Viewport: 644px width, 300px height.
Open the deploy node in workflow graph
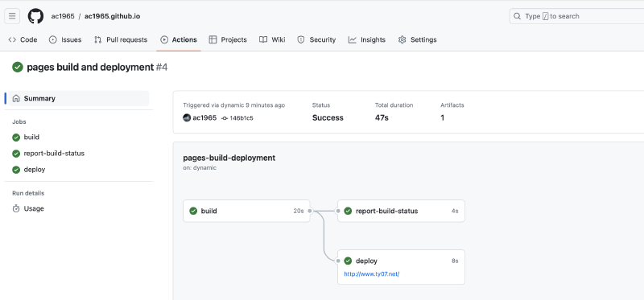pyautogui.click(x=401, y=267)
